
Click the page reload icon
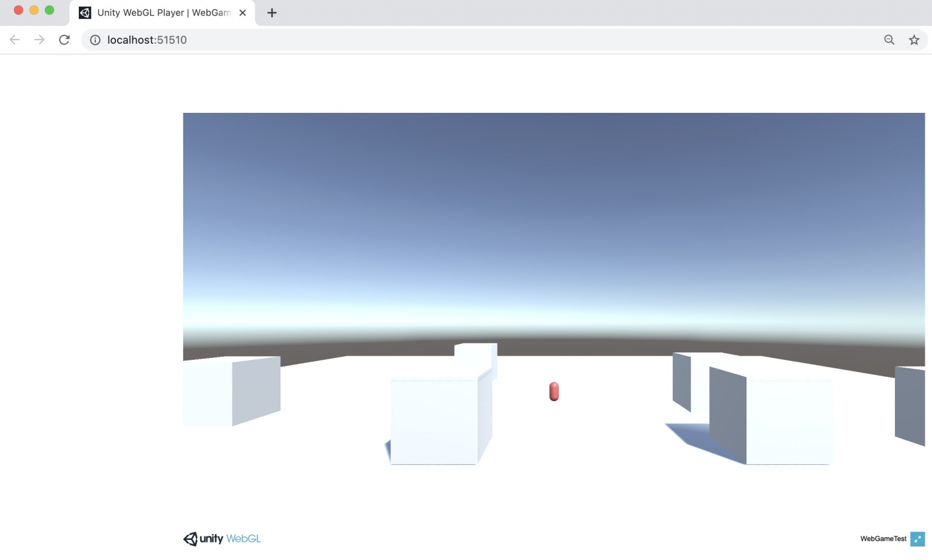tap(64, 39)
